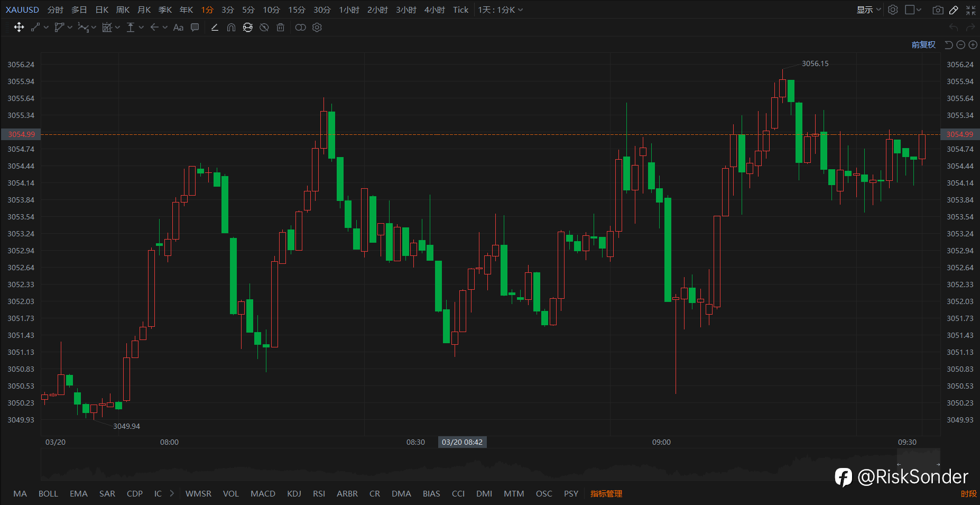Enable the VOL sub-indicator
This screenshot has height=505, width=980.
click(x=231, y=493)
